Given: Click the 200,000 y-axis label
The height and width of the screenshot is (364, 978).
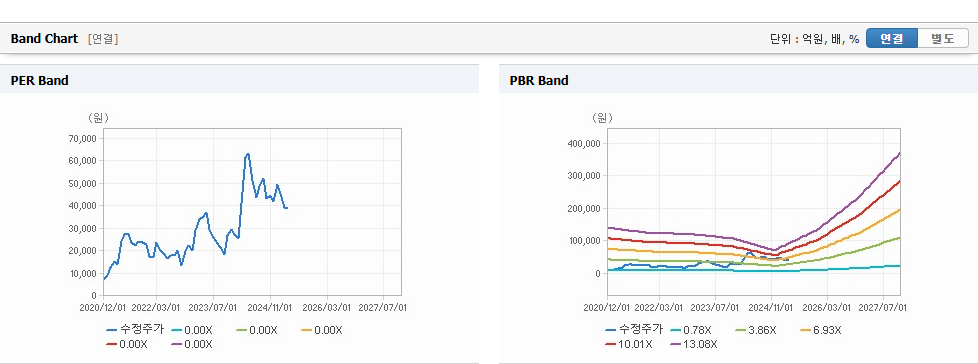Looking at the screenshot, I should tap(583, 208).
